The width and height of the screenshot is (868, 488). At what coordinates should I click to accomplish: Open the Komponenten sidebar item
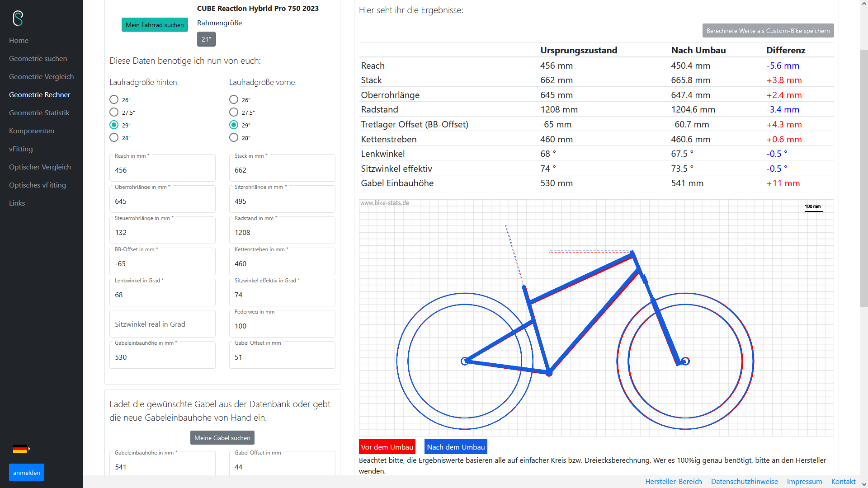click(x=32, y=131)
